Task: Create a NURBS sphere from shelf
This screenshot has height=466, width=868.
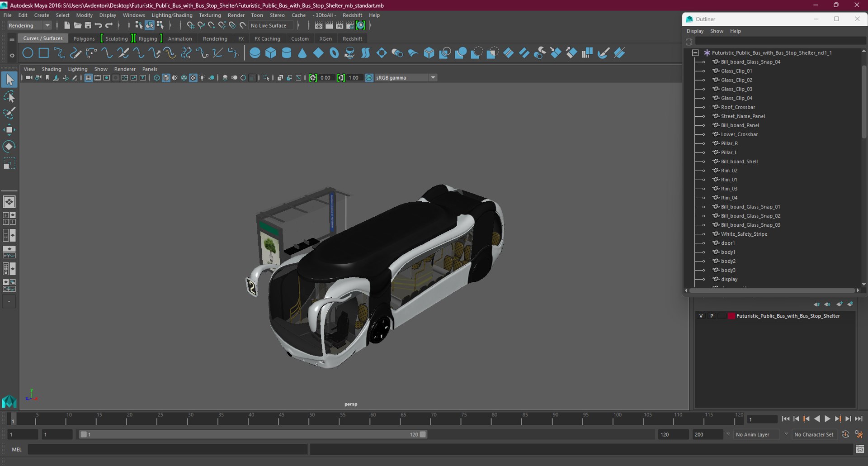Action: 255,53
